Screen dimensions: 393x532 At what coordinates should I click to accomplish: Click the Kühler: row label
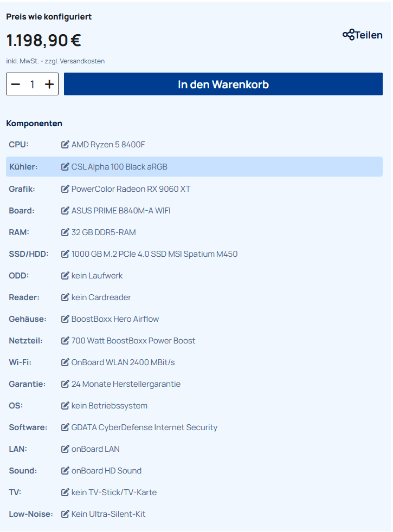pos(23,167)
